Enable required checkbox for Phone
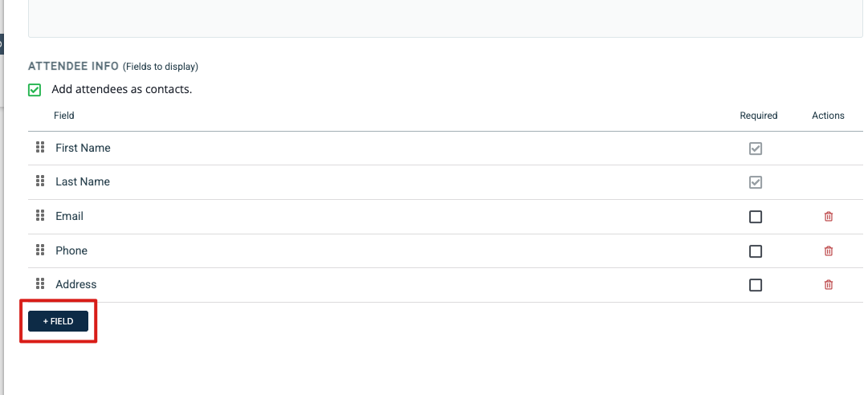 coord(755,251)
